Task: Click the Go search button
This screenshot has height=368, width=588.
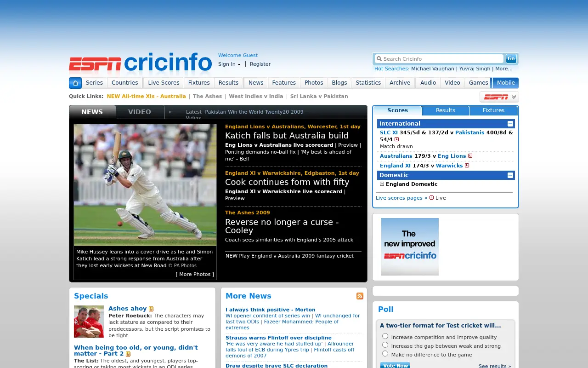Action: (511, 58)
